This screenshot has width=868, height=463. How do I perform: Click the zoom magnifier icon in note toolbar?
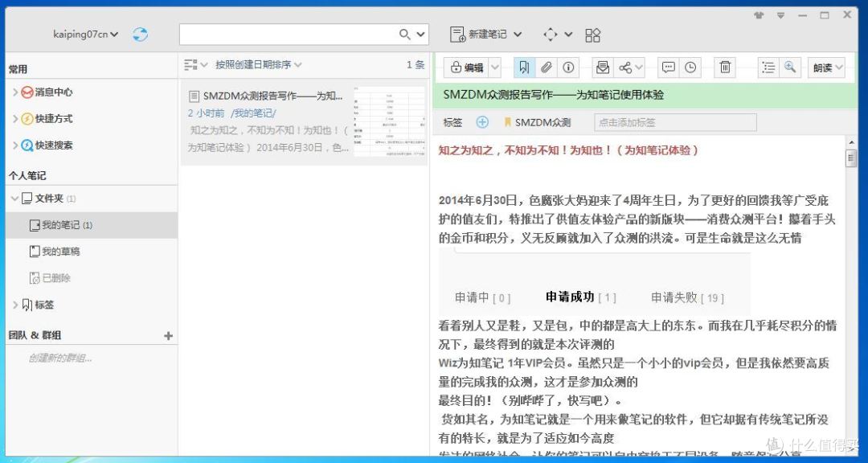pyautogui.click(x=790, y=67)
